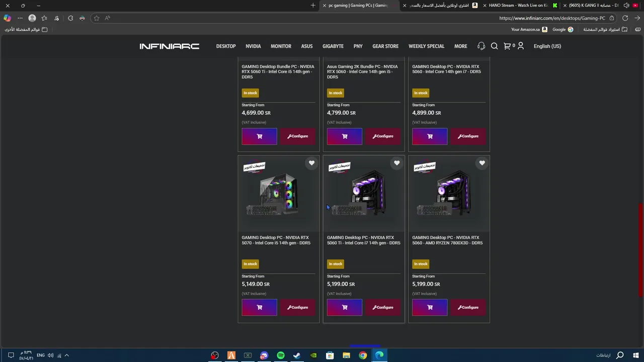
Task: Mute the YouTube tab speaker icon
Action: (x=626, y=6)
